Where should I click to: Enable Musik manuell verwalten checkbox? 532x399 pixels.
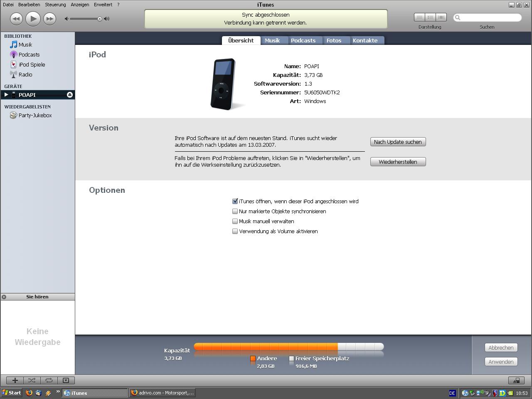point(235,221)
